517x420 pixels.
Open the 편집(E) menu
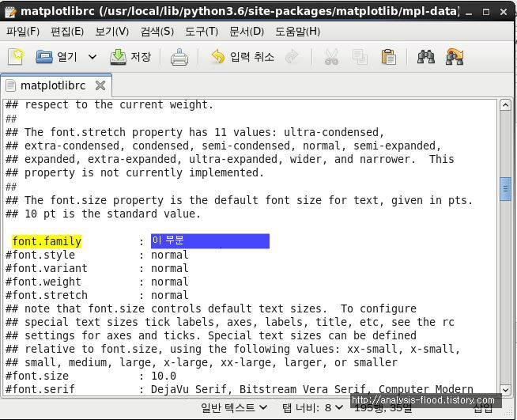point(67,32)
